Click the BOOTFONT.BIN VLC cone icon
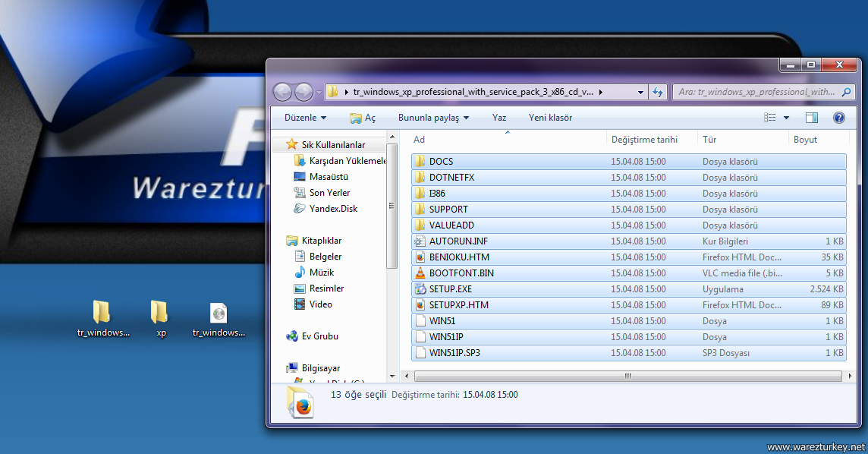This screenshot has height=454, width=868. click(420, 273)
